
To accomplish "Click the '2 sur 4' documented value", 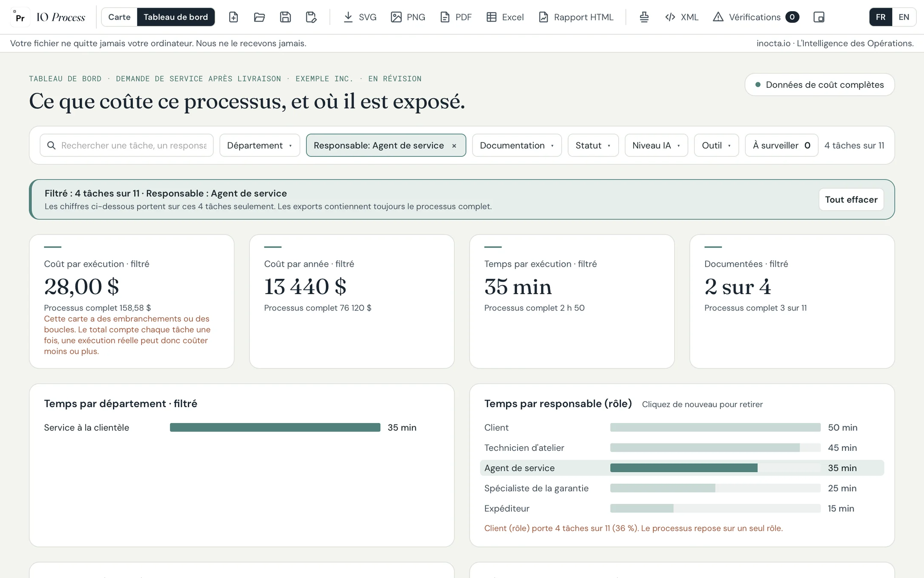I will (737, 286).
